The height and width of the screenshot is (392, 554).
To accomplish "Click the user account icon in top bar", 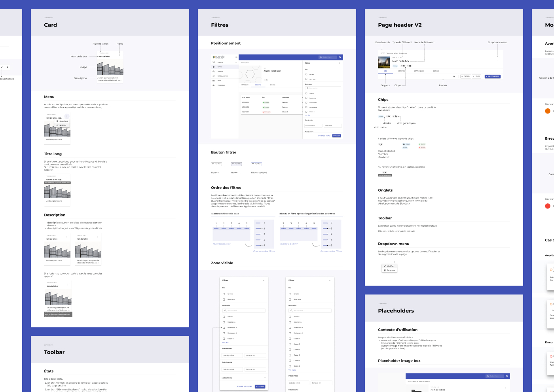I will pos(340,57).
